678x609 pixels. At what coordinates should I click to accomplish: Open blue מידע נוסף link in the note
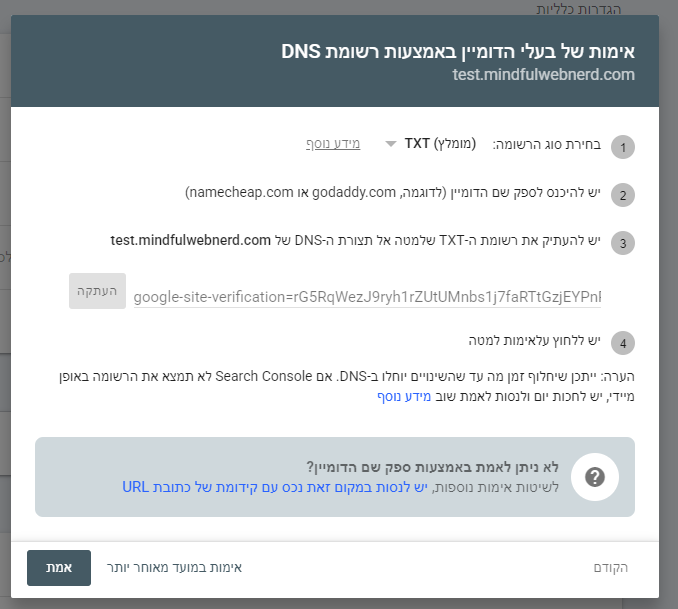[404, 396]
